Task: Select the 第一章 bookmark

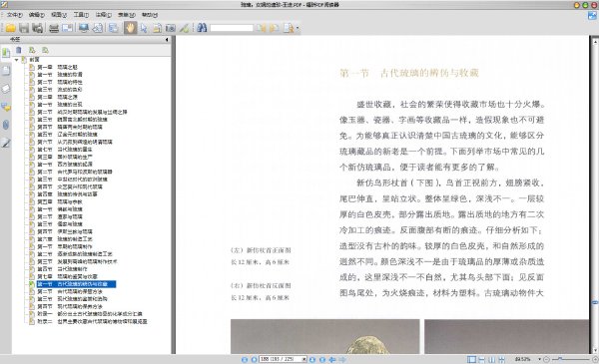Action: (x=57, y=67)
